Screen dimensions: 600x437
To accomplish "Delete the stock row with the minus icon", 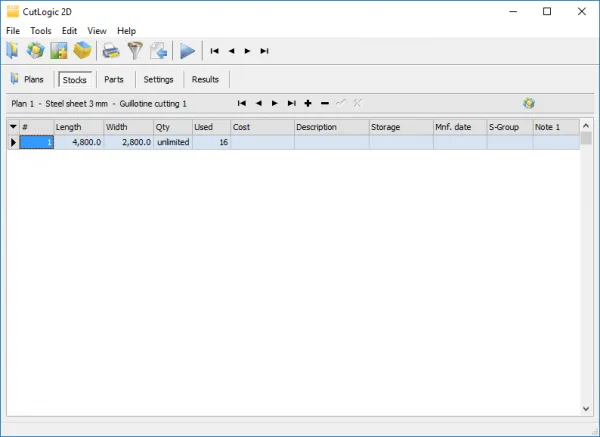I will pos(325,103).
